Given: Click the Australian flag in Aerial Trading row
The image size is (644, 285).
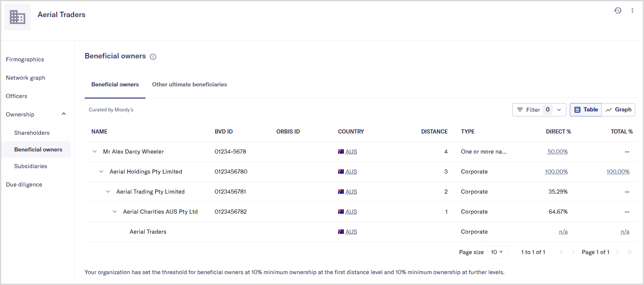Looking at the screenshot, I should [341, 192].
